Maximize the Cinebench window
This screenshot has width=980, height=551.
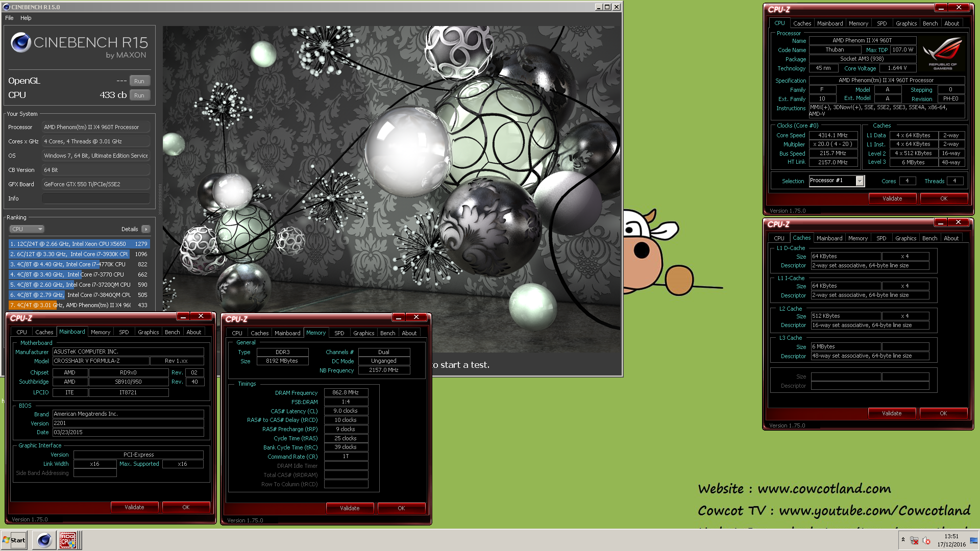pyautogui.click(x=607, y=7)
